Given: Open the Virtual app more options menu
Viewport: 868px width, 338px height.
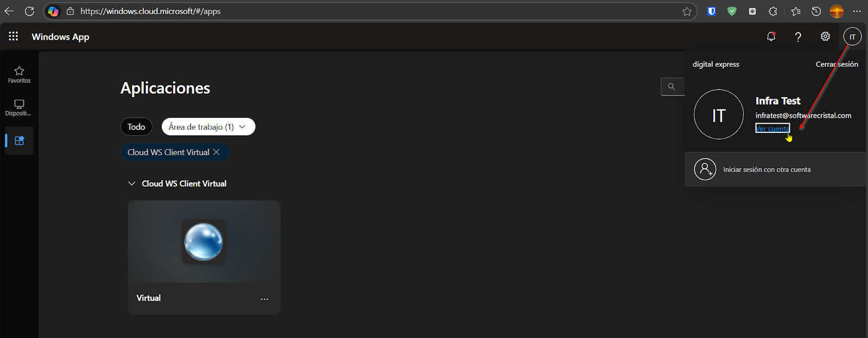Looking at the screenshot, I should [264, 299].
